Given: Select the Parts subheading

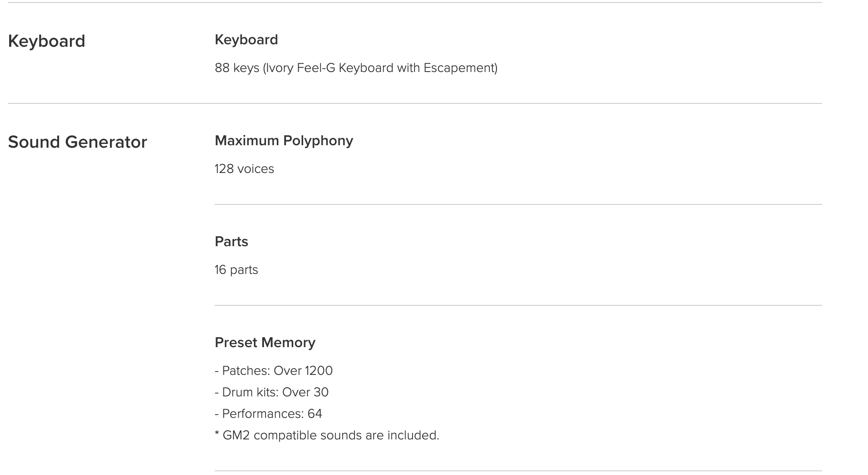Looking at the screenshot, I should 231,242.
